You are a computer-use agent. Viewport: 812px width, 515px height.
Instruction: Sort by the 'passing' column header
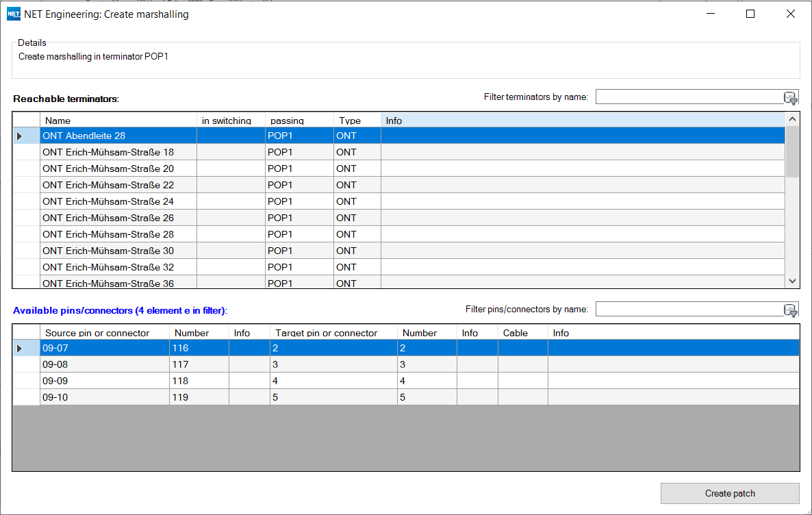[x=299, y=121]
